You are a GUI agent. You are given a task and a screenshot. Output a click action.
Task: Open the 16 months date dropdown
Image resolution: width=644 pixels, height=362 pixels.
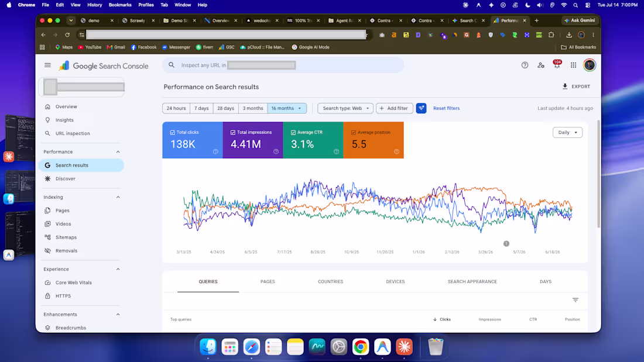[287, 108]
